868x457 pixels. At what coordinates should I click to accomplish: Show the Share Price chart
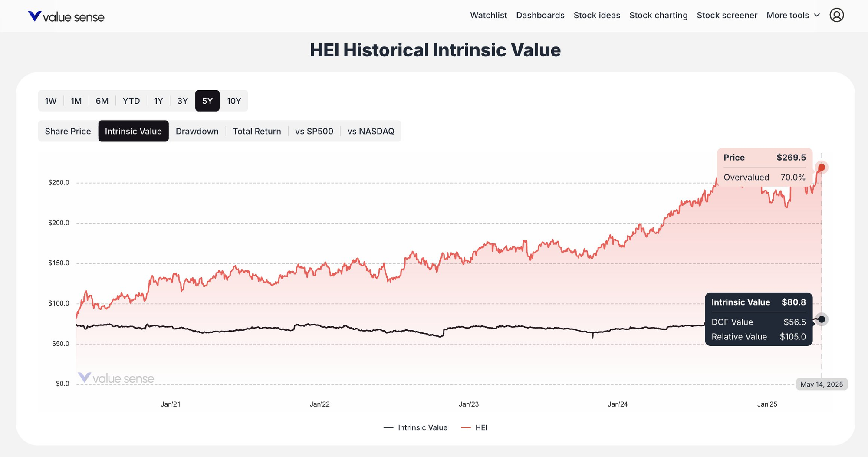click(68, 131)
